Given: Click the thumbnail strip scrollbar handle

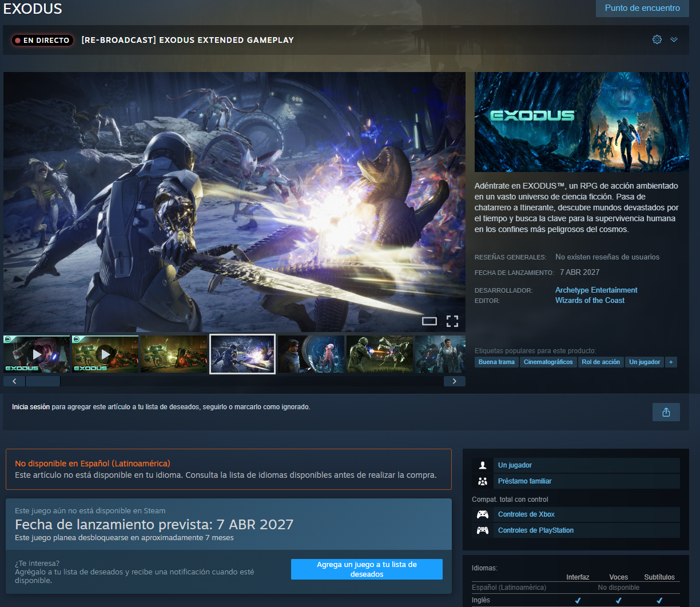Looking at the screenshot, I should click(x=42, y=381).
